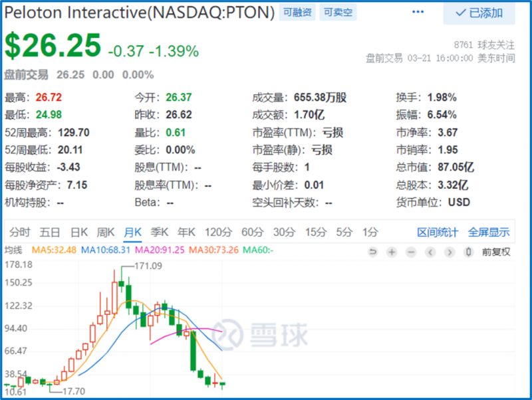Move chart left with previous arrow

pos(430,252)
